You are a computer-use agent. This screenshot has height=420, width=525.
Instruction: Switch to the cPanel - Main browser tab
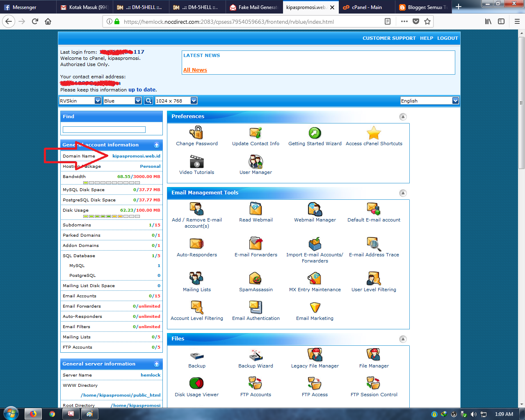point(366,7)
